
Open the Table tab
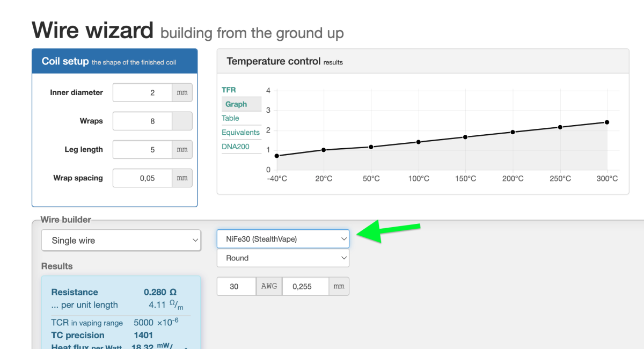tap(230, 118)
